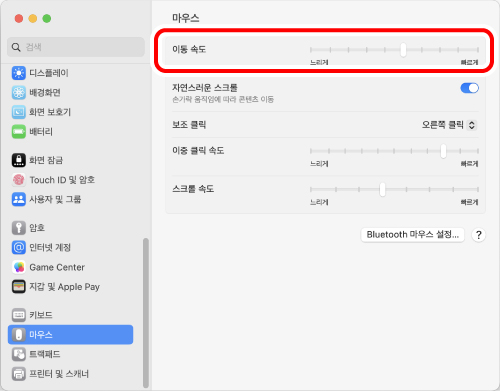Click the Bluetooth 마우스 설정 button
The width and height of the screenshot is (500, 391).
[x=413, y=235]
